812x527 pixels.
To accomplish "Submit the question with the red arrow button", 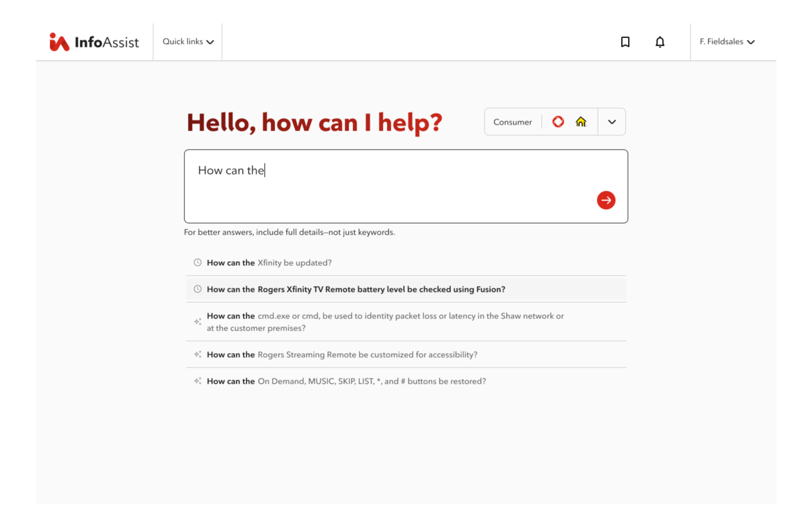I will 606,201.
